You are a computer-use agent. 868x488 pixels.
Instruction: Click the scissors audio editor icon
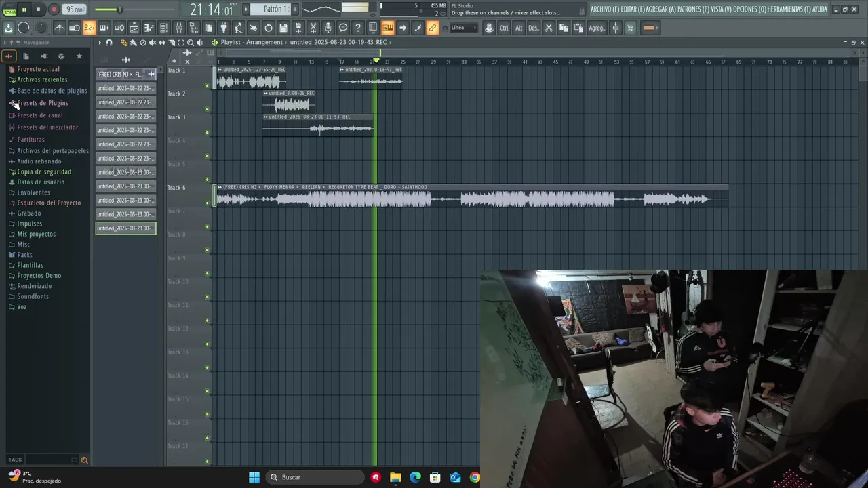(313, 28)
